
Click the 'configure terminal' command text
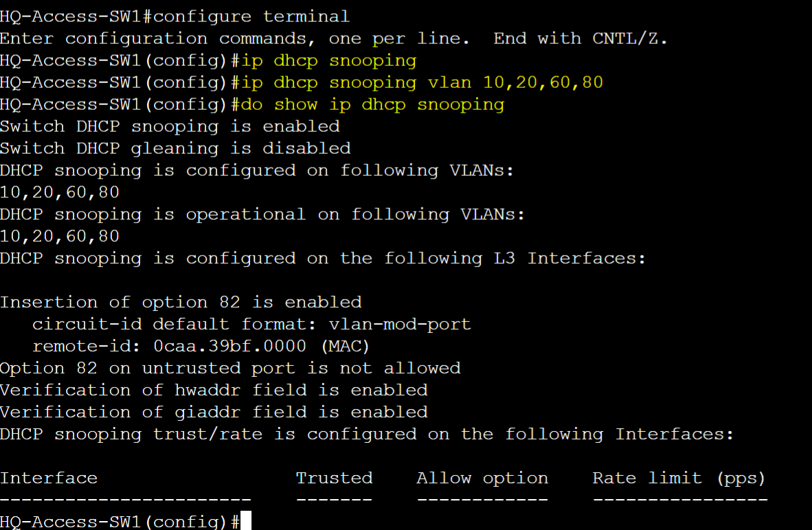[251, 17]
